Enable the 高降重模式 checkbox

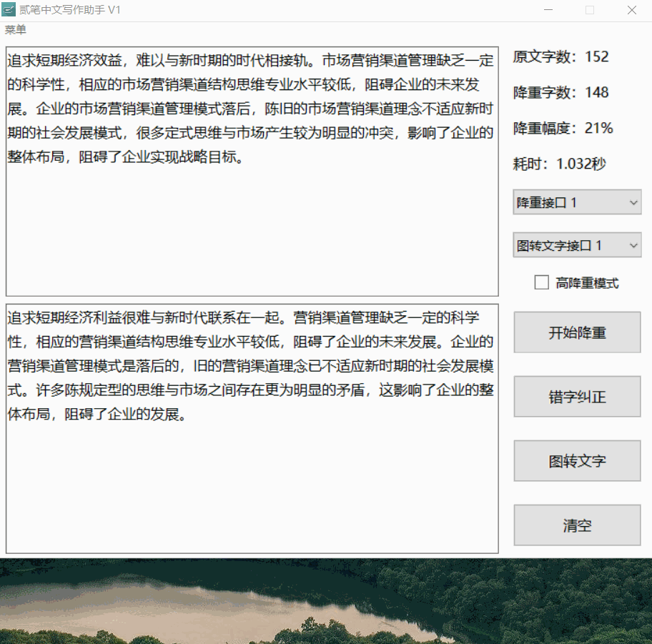coord(541,283)
